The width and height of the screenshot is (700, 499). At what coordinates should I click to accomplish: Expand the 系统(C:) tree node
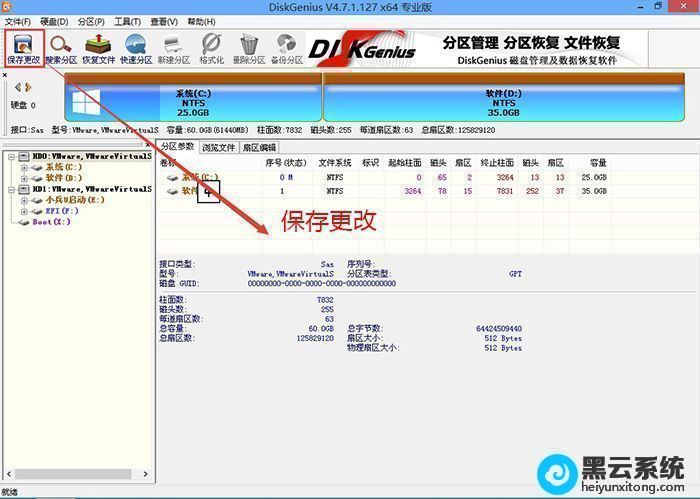coord(24,167)
